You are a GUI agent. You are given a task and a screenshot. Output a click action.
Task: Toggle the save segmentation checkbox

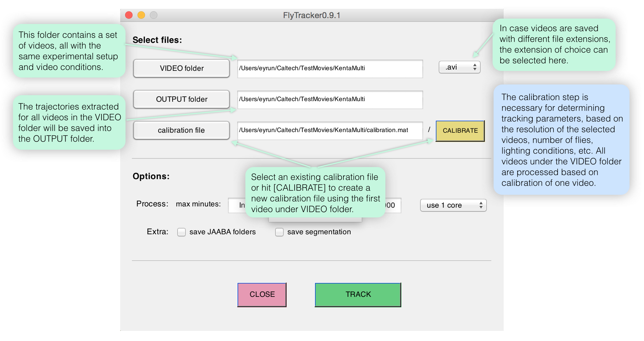[279, 232]
